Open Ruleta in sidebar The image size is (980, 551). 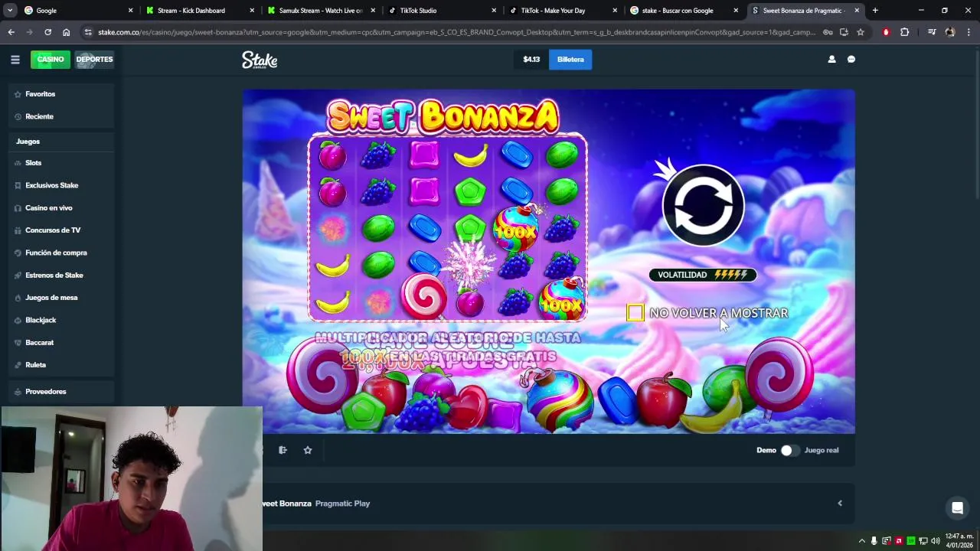(x=61, y=365)
